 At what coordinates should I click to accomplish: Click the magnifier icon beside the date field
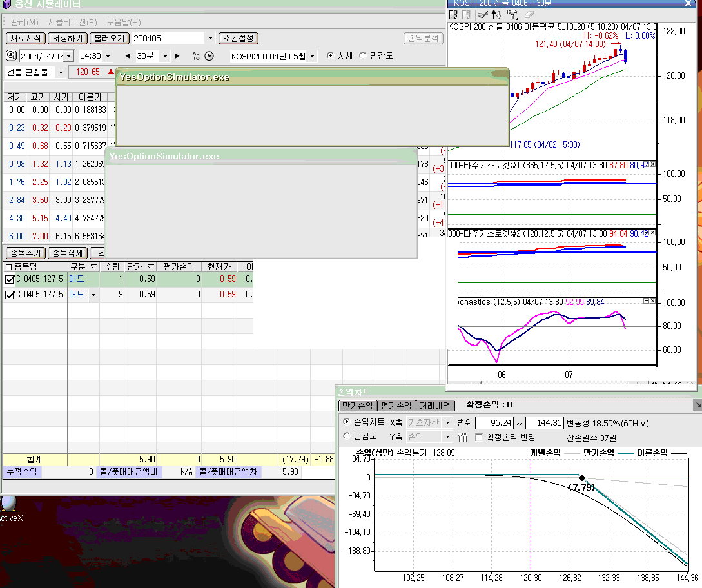(x=12, y=56)
